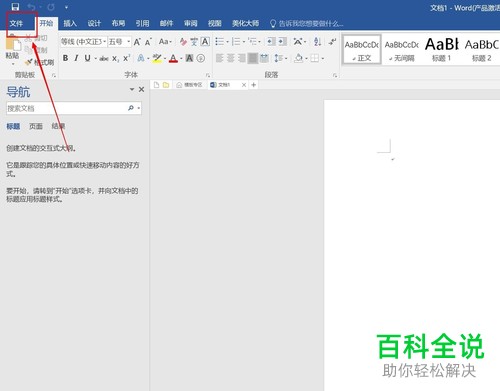Click the justify alignment icon
Screen dimensions: 500x391
tap(253, 58)
